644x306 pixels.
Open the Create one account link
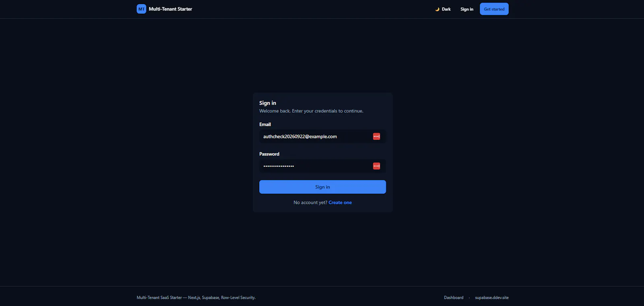(x=340, y=203)
